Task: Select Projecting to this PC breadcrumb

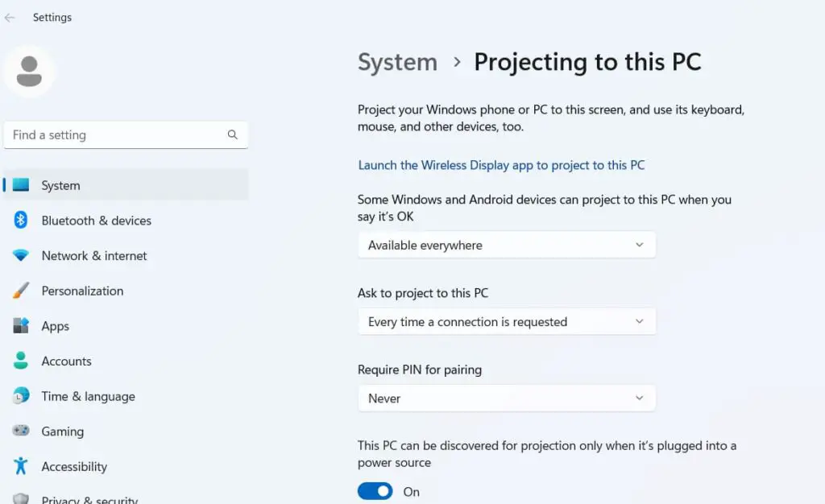Action: coord(588,62)
